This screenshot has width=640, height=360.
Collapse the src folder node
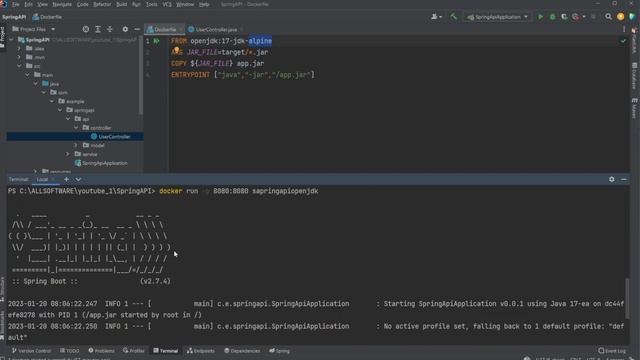[19, 66]
